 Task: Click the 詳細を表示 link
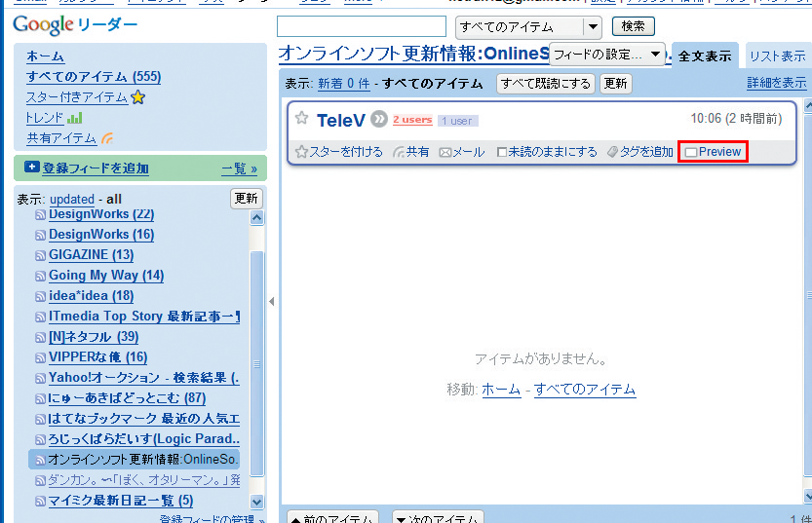tap(776, 82)
